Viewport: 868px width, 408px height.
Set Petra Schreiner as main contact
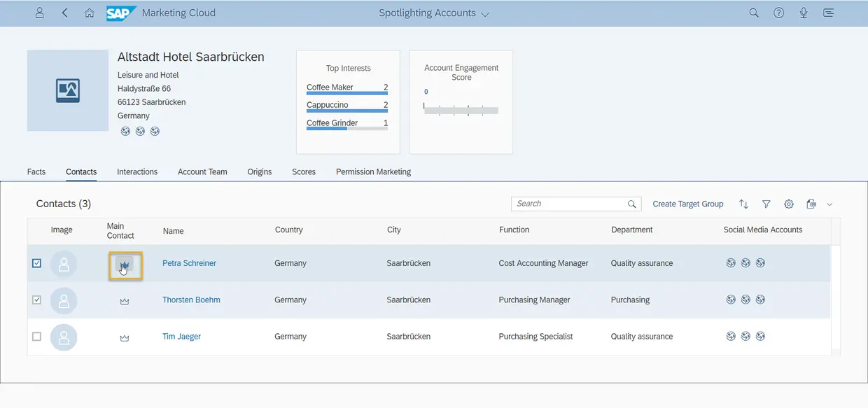click(x=125, y=265)
